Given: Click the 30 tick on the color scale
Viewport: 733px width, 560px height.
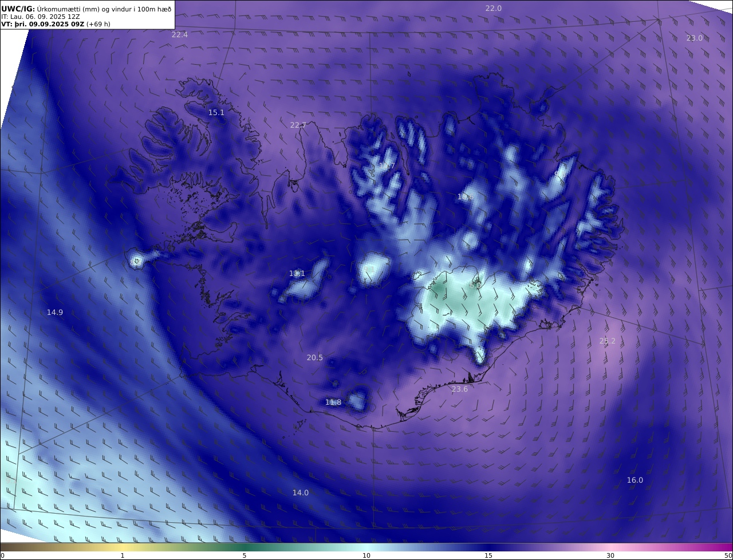Looking at the screenshot, I should pos(610,555).
